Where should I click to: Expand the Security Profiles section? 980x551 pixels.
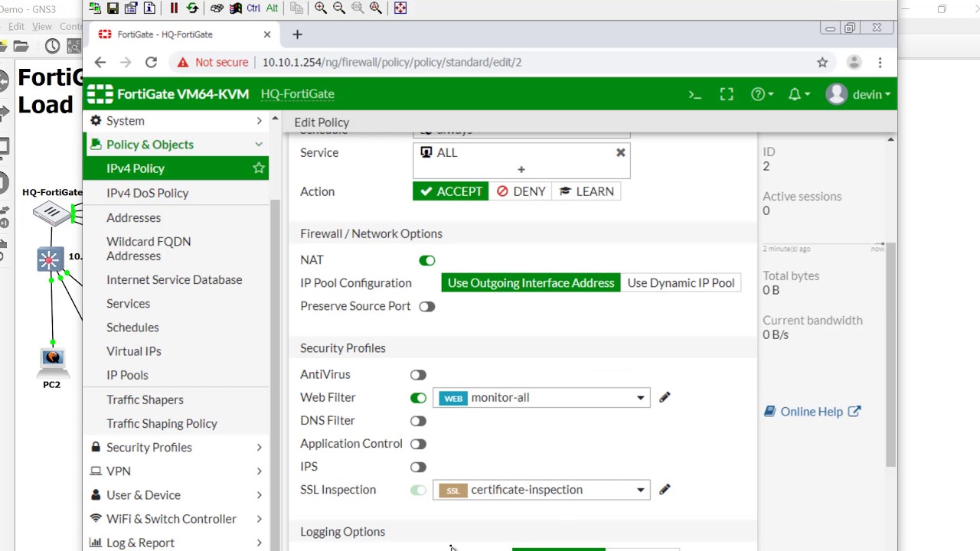176,447
